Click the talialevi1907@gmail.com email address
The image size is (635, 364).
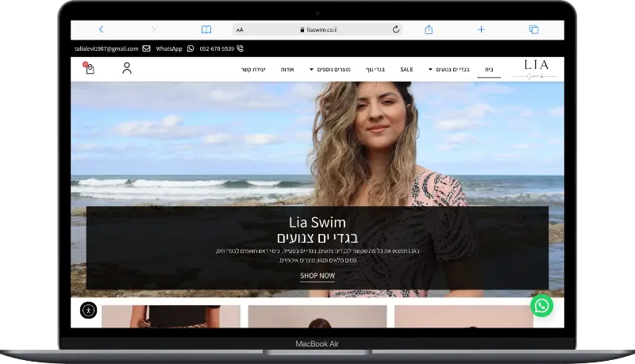[106, 48]
